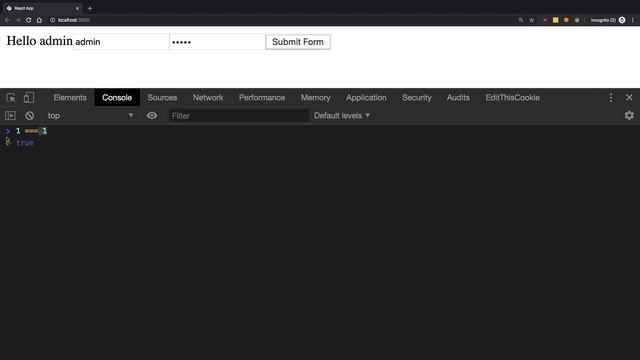This screenshot has height=360, width=640.
Task: Reload the page
Action: click(29, 20)
